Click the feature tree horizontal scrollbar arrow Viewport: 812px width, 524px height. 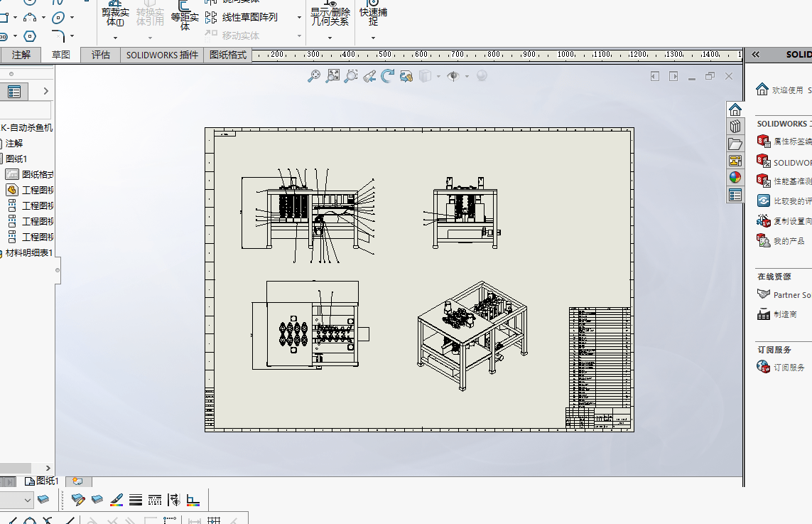[48, 468]
